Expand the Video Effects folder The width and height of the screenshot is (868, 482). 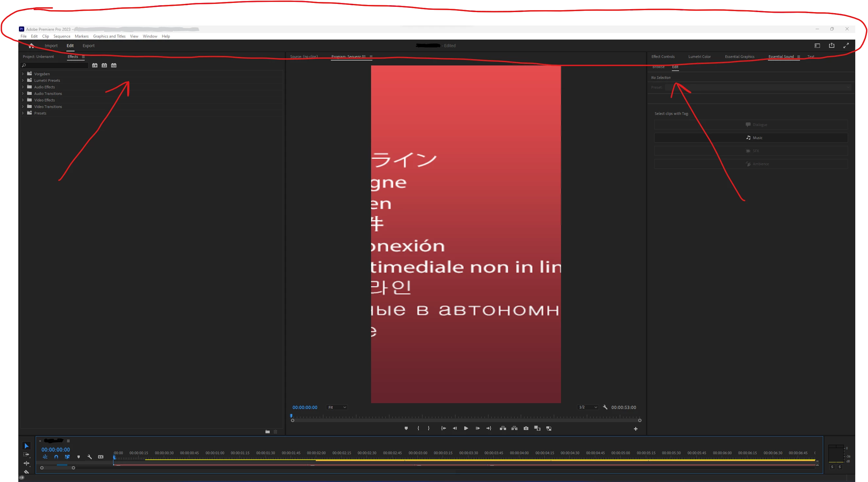click(x=23, y=100)
